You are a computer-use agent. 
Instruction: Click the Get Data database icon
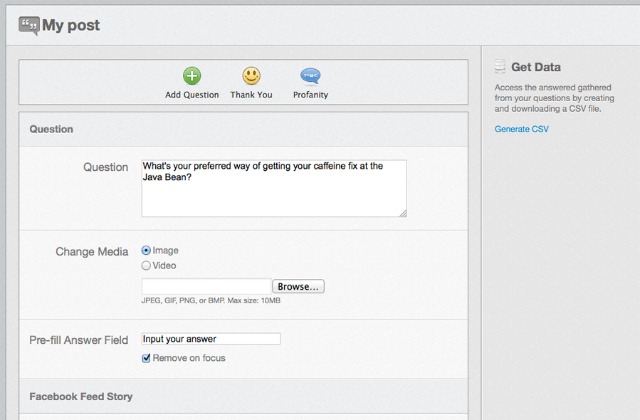[500, 67]
